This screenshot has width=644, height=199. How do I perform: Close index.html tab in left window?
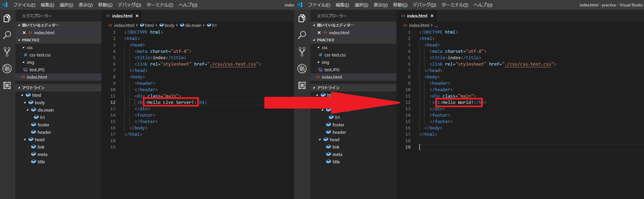(x=137, y=16)
